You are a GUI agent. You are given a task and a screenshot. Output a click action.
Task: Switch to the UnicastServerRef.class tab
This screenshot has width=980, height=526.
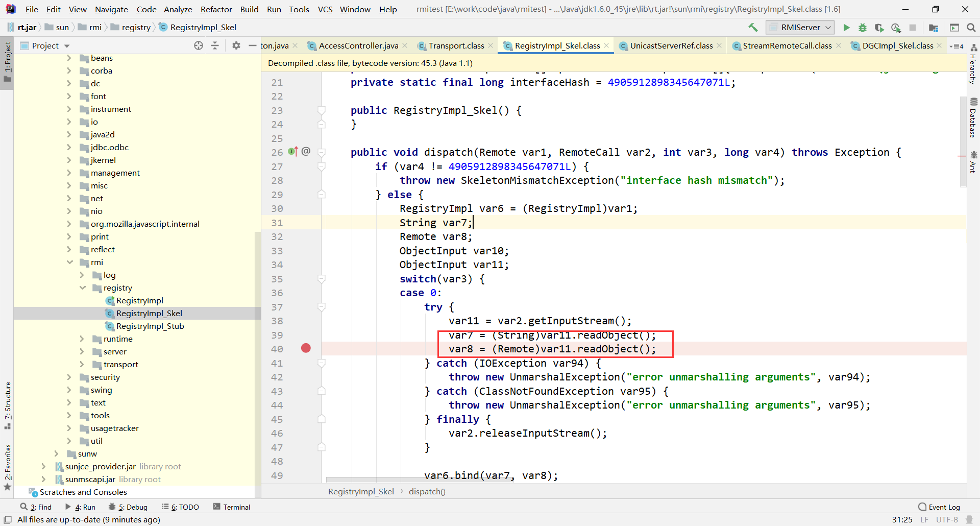pos(671,45)
